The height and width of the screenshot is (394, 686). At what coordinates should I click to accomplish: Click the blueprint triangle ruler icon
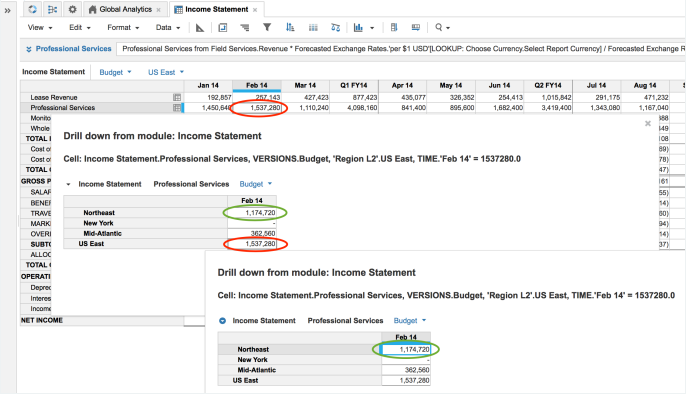200,28
